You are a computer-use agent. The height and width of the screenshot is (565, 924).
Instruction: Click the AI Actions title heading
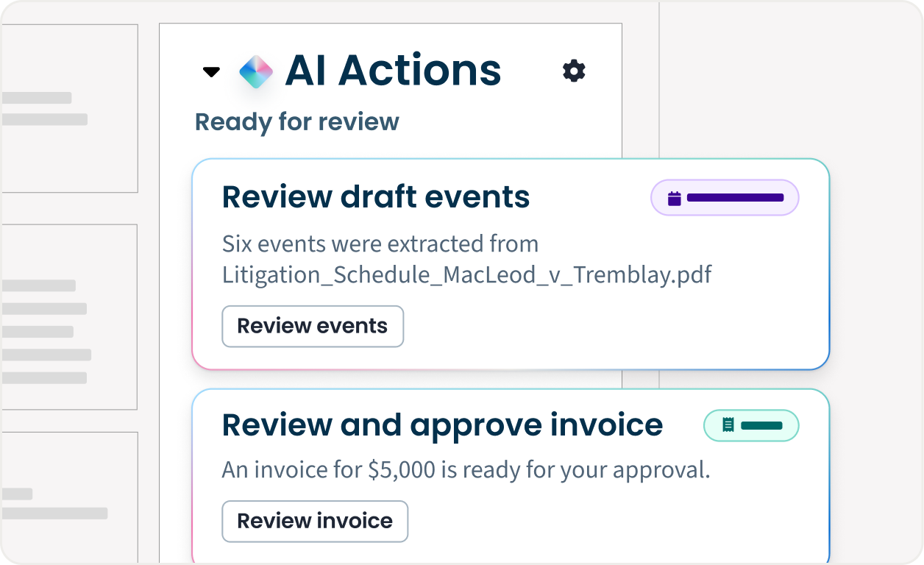point(395,69)
